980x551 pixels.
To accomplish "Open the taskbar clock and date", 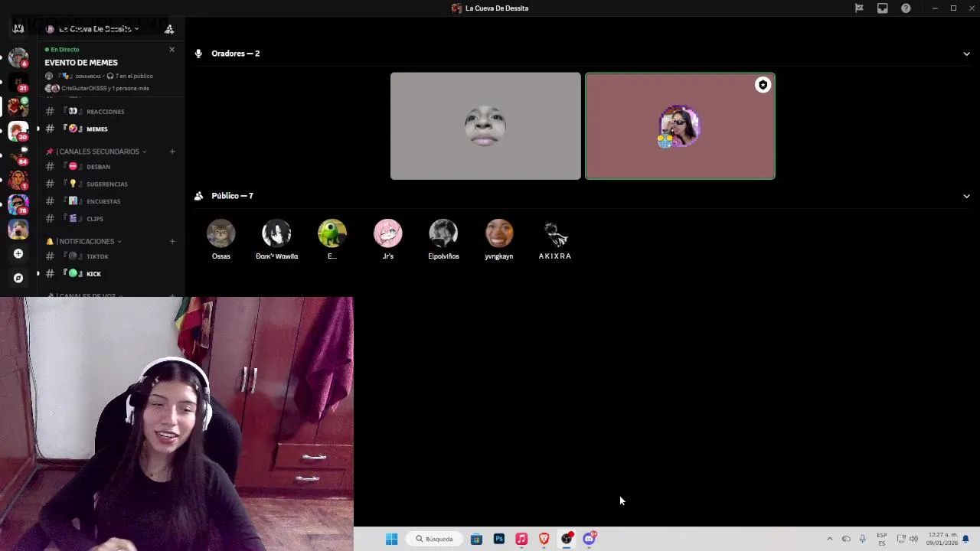I will [942, 539].
